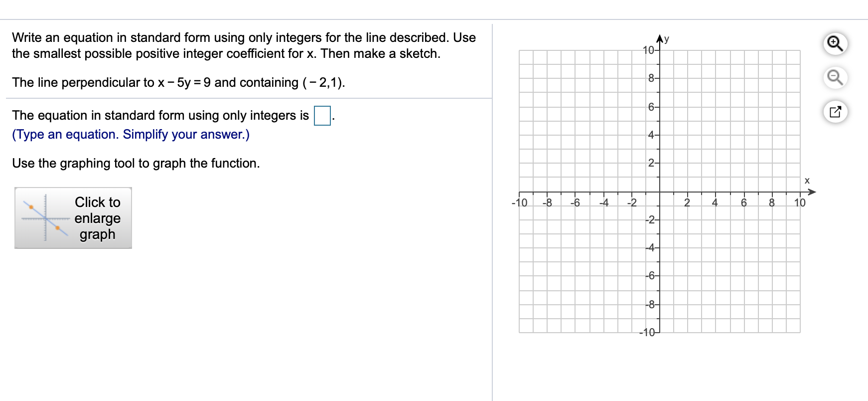The width and height of the screenshot is (868, 401).
Task: Select the blue instruction text about simplifying
Action: coord(131,134)
